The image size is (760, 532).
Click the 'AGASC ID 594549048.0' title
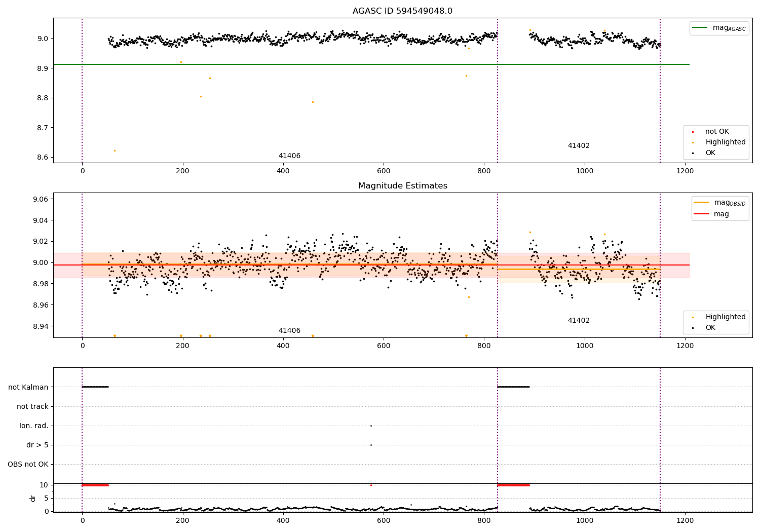pos(402,11)
